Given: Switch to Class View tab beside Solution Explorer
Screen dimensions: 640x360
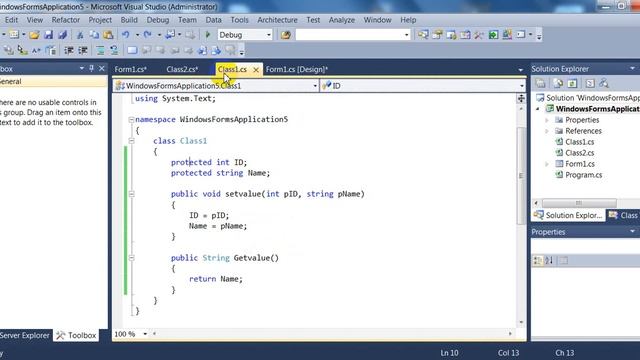Looking at the screenshot, I should point(623,215).
